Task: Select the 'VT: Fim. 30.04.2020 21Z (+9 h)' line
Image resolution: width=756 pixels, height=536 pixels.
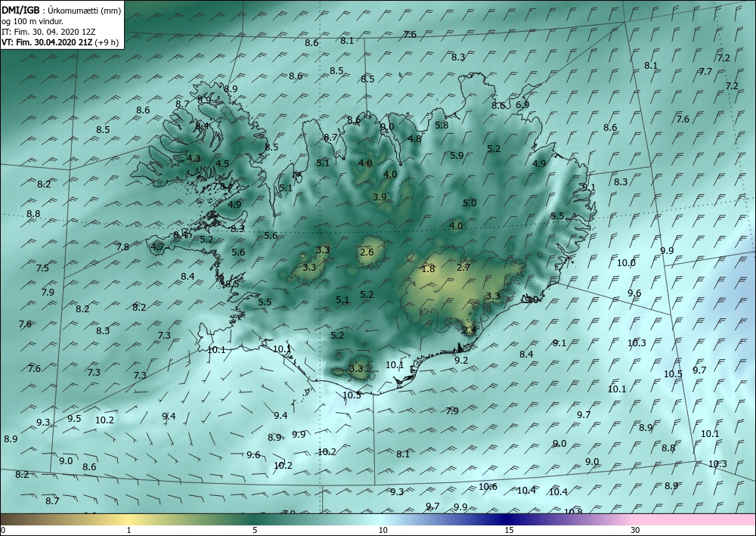Action: (60, 42)
